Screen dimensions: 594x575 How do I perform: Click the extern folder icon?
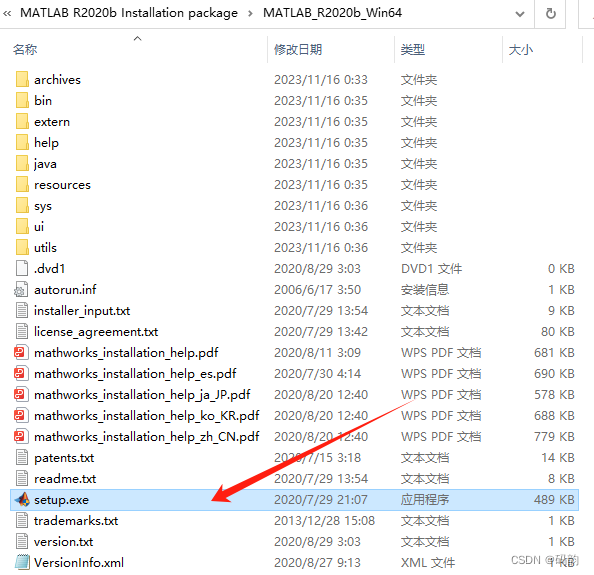22,122
